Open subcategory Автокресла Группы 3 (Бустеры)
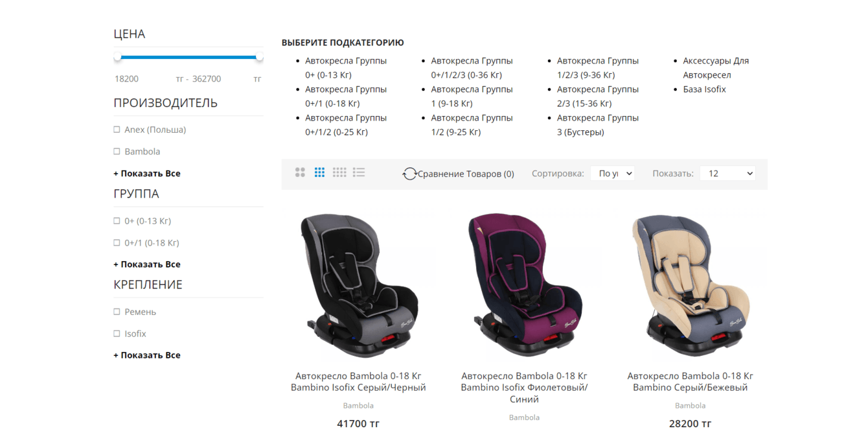 [x=598, y=124]
